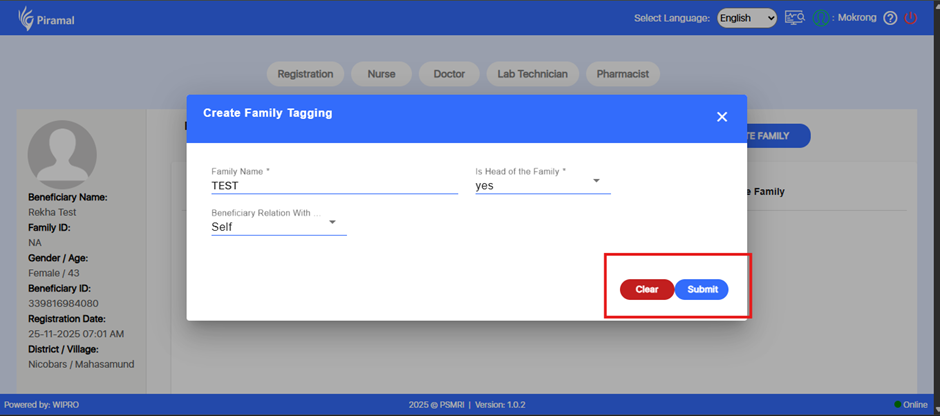Switch to the Registration tab
The height and width of the screenshot is (416, 940).
click(305, 74)
